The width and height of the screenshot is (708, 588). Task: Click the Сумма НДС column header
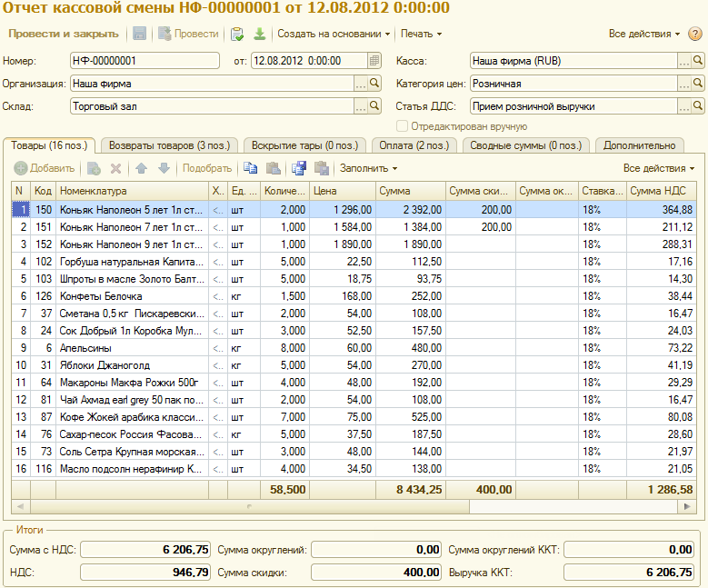[662, 191]
